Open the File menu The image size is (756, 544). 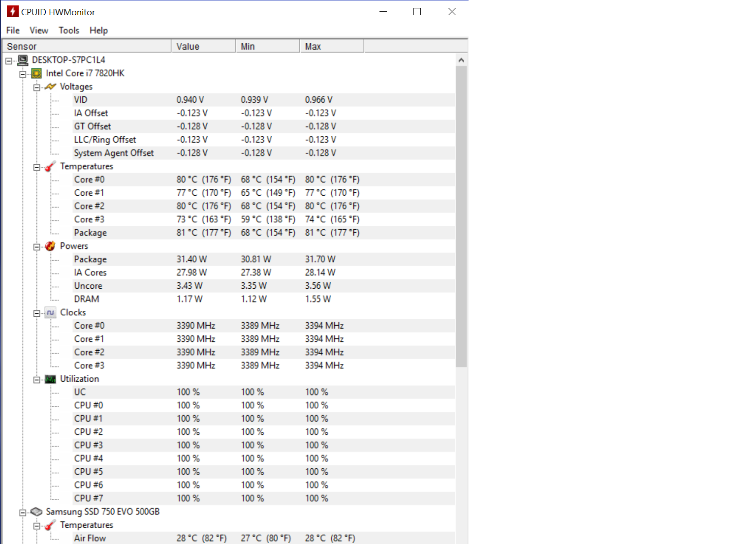tap(13, 30)
